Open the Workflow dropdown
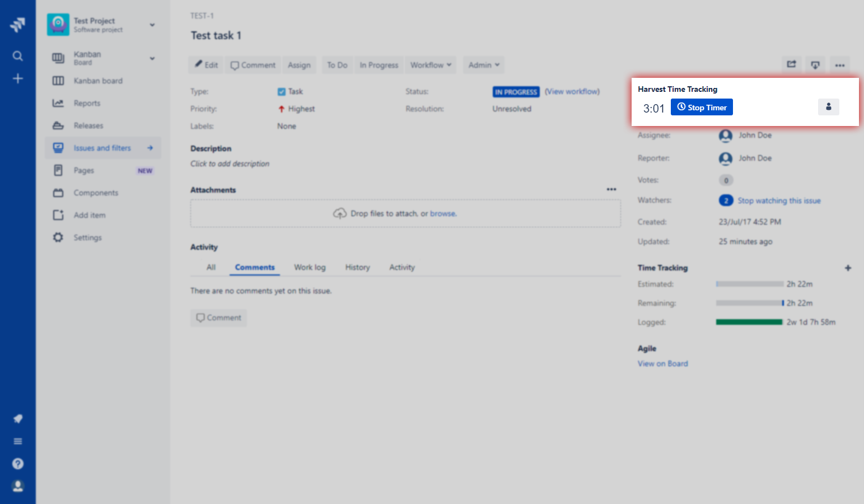Screen dimensions: 864x504 431,64
